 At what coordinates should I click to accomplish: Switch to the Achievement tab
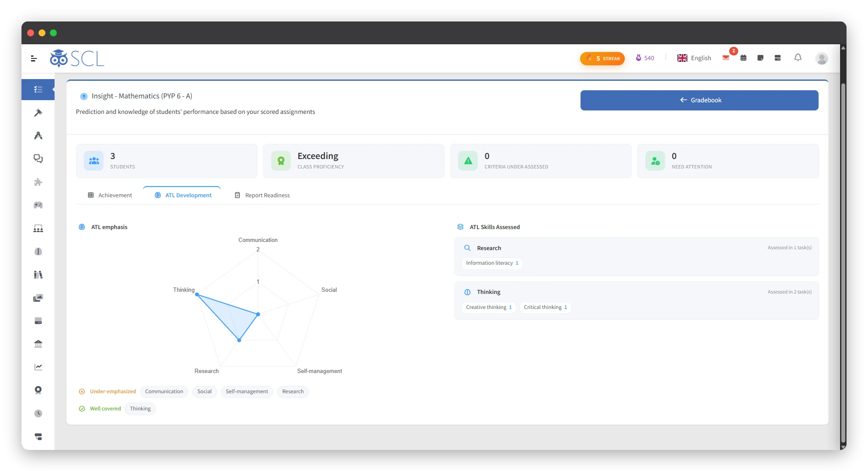coord(110,195)
